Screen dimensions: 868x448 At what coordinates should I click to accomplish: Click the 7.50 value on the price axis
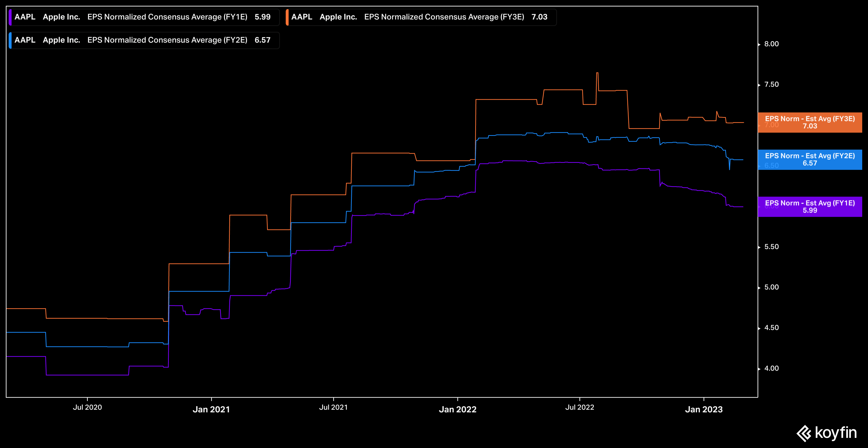coord(771,85)
